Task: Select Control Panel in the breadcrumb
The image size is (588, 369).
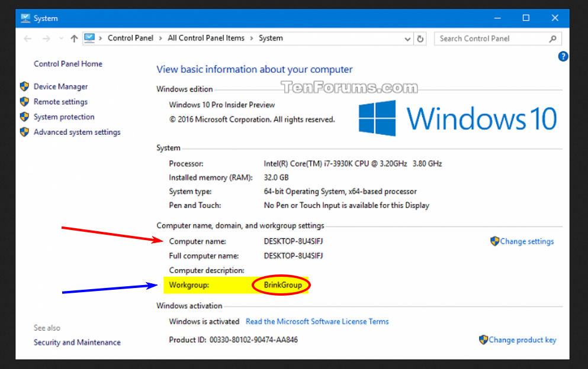Action: click(130, 38)
